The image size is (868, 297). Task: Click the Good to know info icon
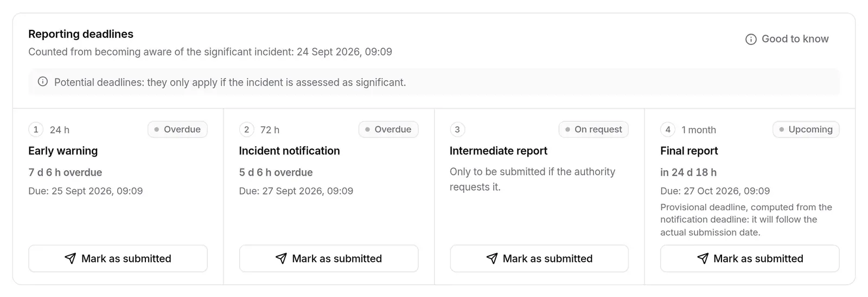click(x=751, y=39)
